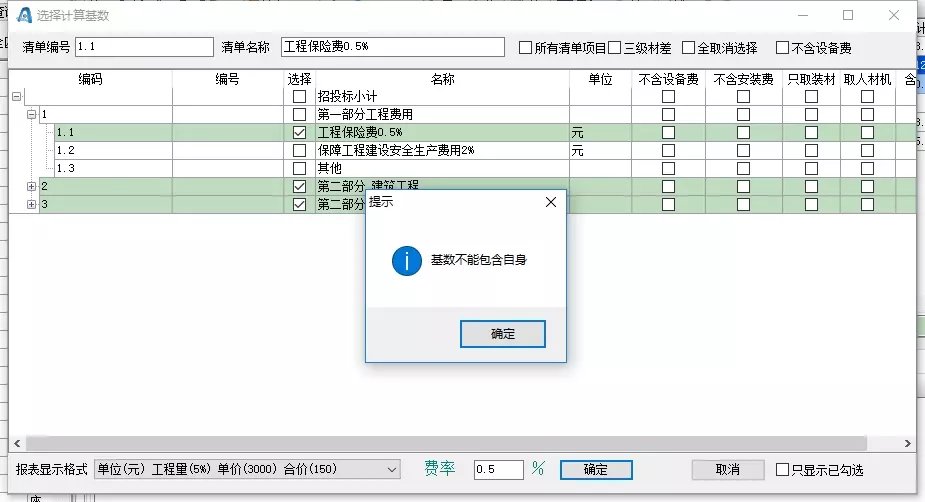Click the horizontal scrollbar right arrow
Screen dimensions: 925x502
point(907,443)
